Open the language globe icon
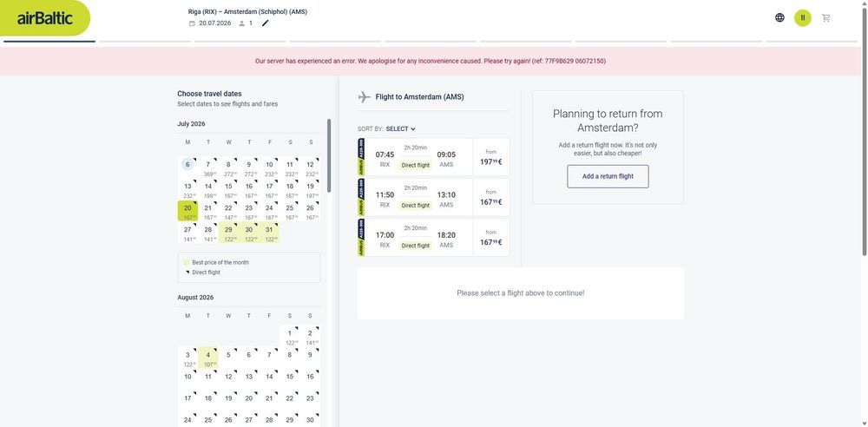 tap(779, 17)
